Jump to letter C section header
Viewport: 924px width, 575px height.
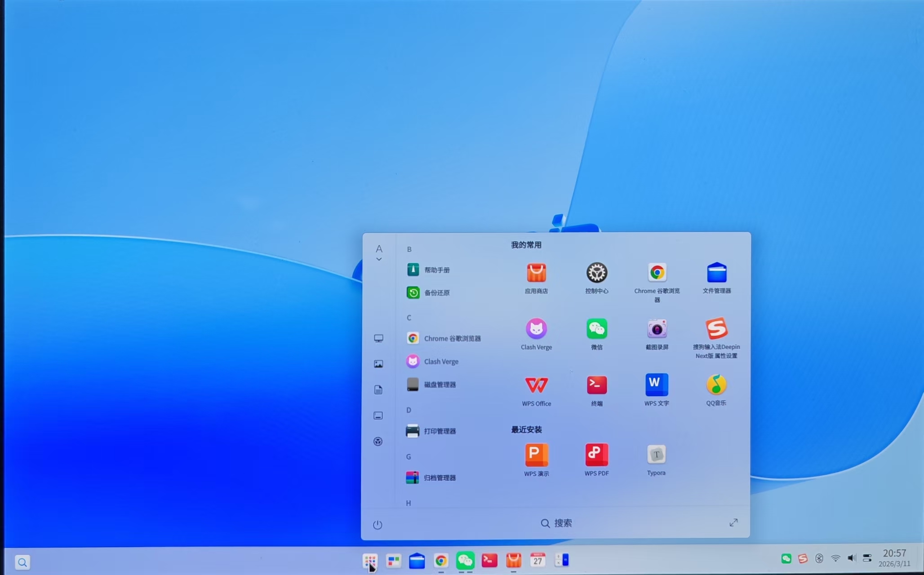tap(409, 318)
